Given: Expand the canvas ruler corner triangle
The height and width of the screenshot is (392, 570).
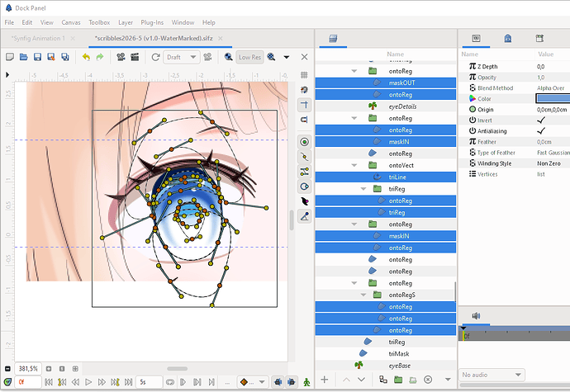Looking at the screenshot, I should pyautogui.click(x=7, y=75).
